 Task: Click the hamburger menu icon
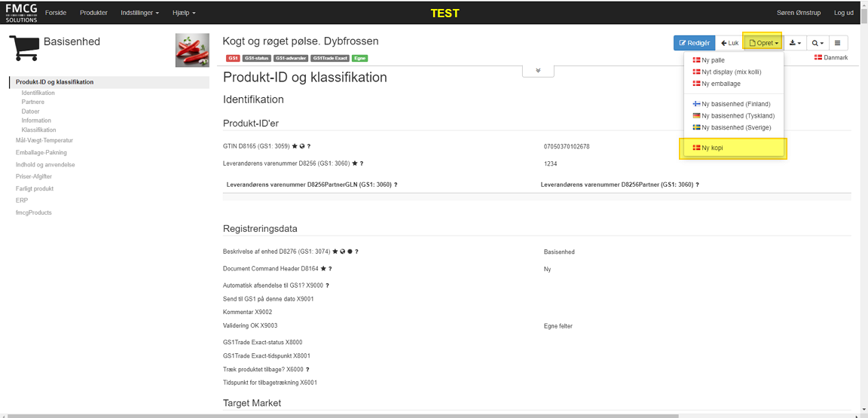[x=837, y=44]
